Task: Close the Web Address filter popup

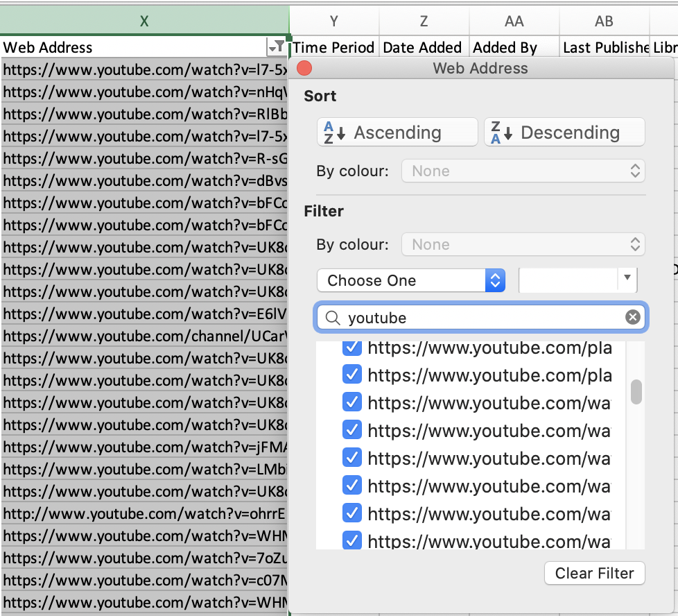Action: tap(304, 69)
